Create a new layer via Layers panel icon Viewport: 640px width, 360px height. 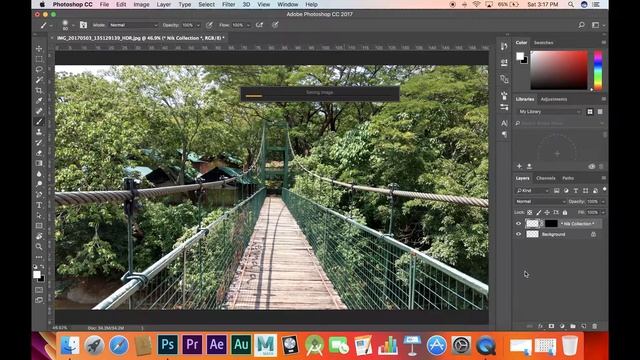584,326
